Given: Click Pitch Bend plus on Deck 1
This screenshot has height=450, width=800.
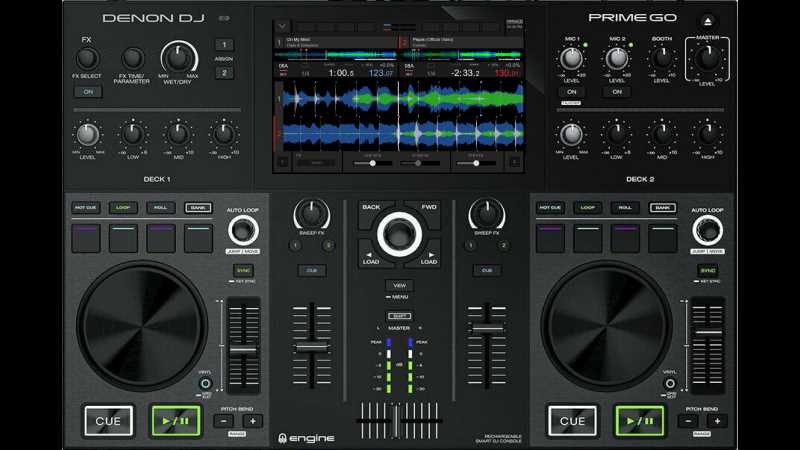Looking at the screenshot, I should click(253, 421).
